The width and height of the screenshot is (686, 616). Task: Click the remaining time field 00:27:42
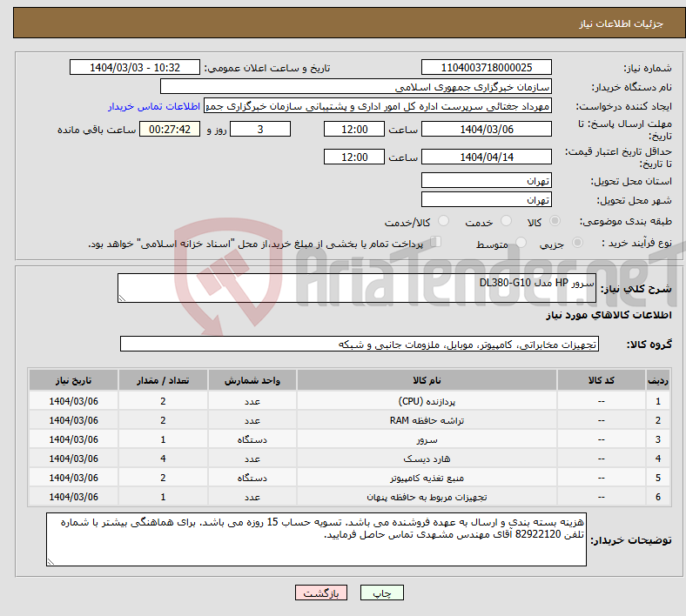point(170,130)
